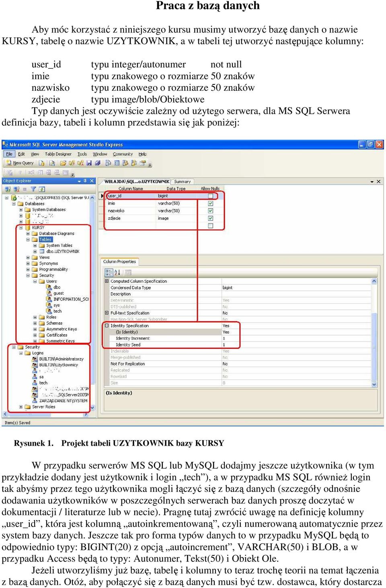The width and height of the screenshot is (386, 588).
Task: Click the imie column name cell
Action: (x=131, y=203)
